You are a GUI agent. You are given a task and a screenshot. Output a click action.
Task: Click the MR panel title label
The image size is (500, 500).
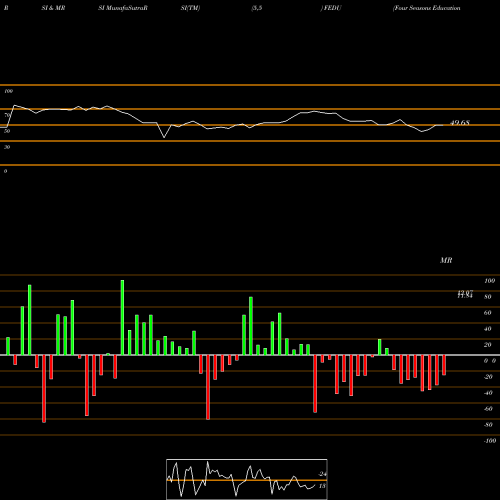446,260
